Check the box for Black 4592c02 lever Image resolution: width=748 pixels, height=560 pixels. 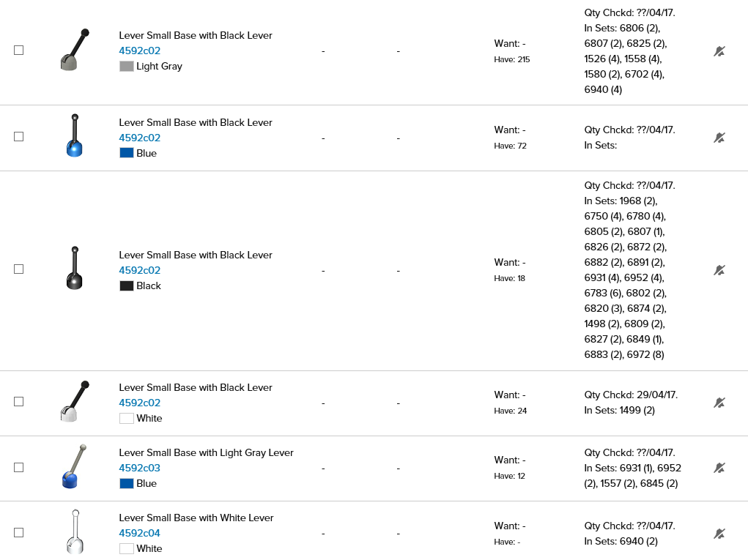(x=19, y=269)
